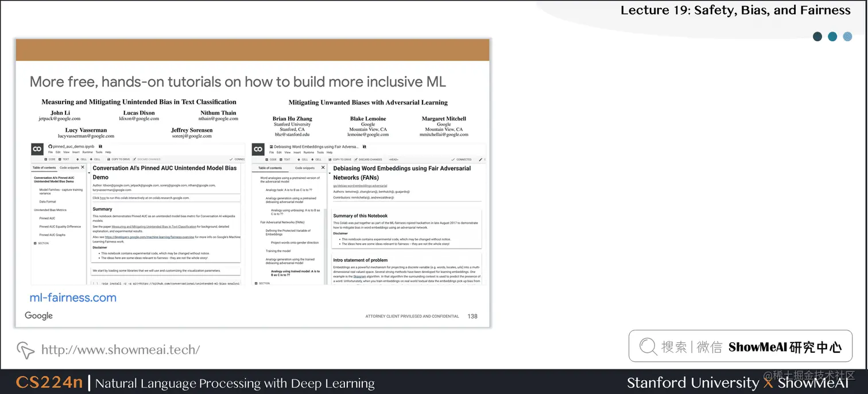The image size is (868, 394).
Task: Add a TEXT cell in pinned_auc_demo notebook
Action: tap(64, 159)
